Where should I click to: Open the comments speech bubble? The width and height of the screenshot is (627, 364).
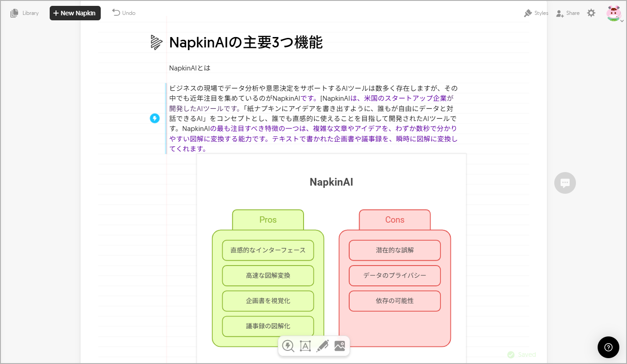tap(565, 183)
